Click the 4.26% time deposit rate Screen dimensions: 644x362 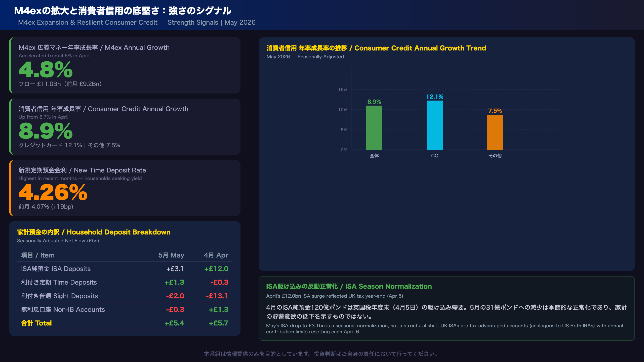tap(53, 192)
